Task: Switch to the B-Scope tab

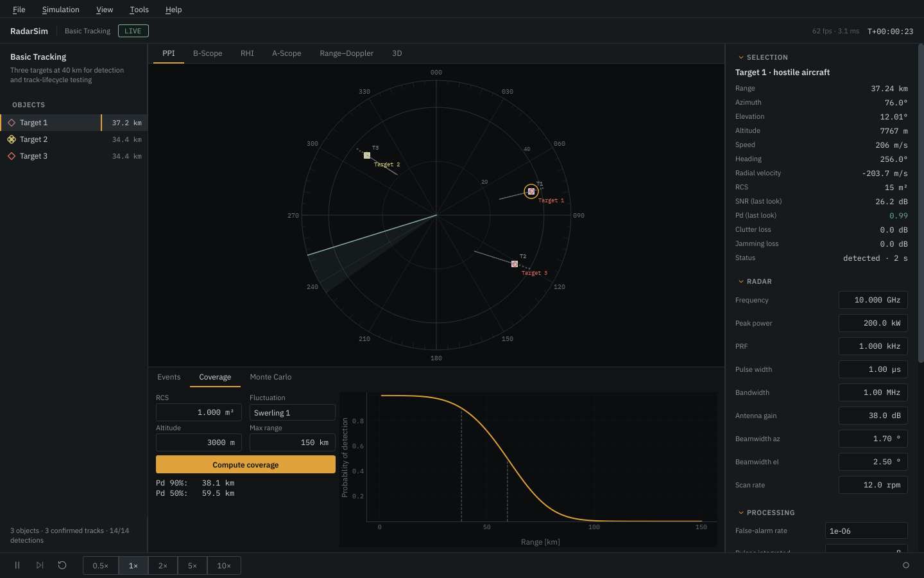Action: coord(208,53)
